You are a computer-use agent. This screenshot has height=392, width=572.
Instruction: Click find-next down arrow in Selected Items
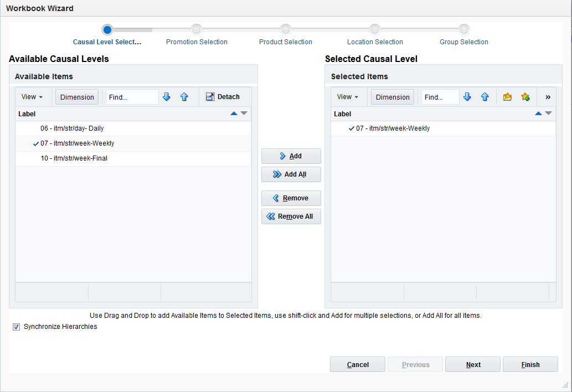pos(467,97)
